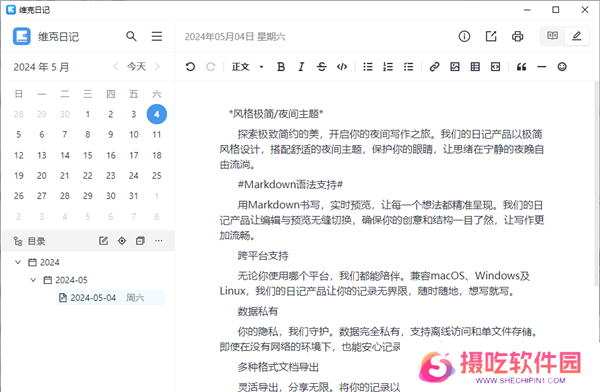Viewport: 600px width, 392px height.
Task: Switch to reading view mode
Action: (552, 36)
